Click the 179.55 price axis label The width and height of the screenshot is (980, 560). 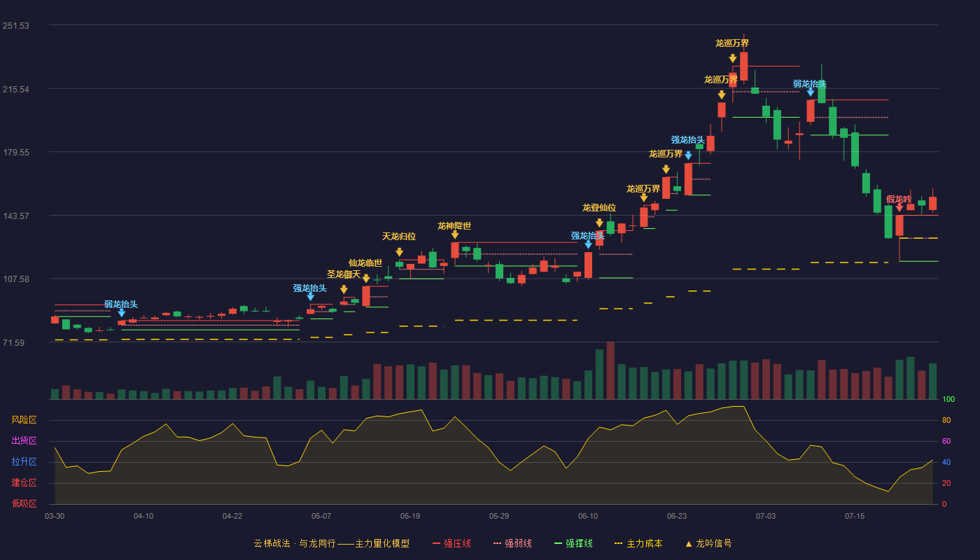[x=16, y=153]
